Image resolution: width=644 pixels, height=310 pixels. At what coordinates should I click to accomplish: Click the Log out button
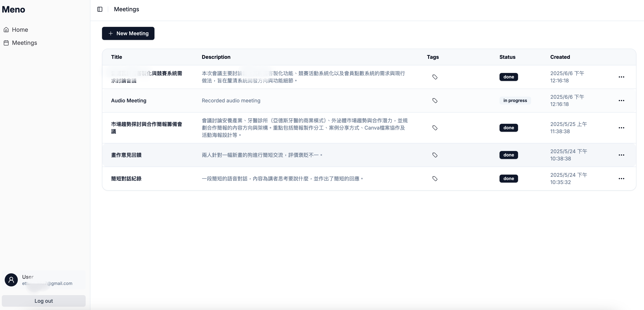click(x=44, y=301)
